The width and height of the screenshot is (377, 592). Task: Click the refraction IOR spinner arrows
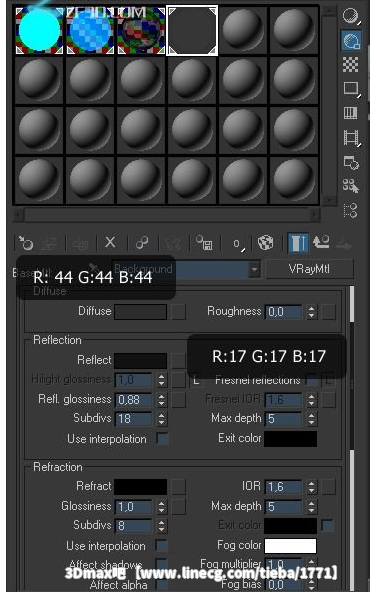pos(311,487)
